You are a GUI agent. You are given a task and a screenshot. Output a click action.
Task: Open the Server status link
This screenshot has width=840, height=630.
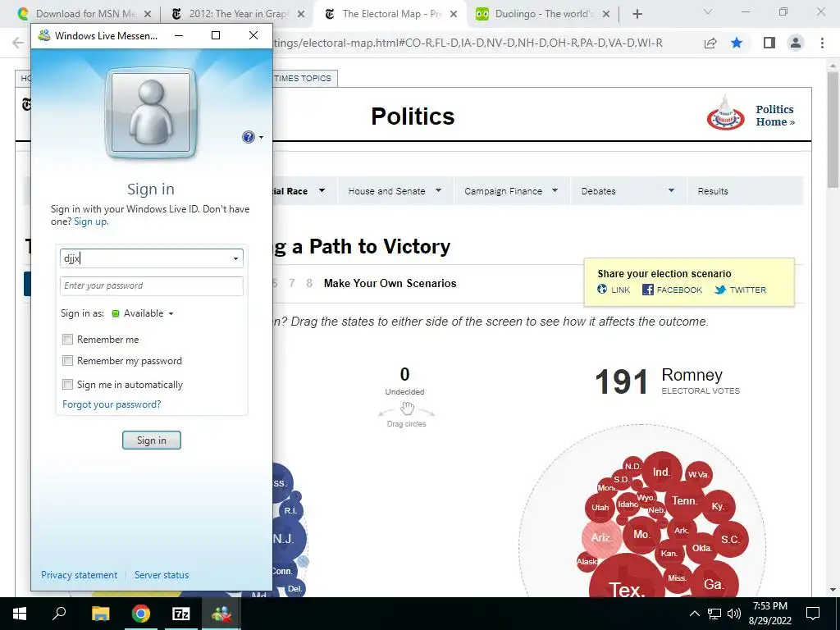point(162,575)
